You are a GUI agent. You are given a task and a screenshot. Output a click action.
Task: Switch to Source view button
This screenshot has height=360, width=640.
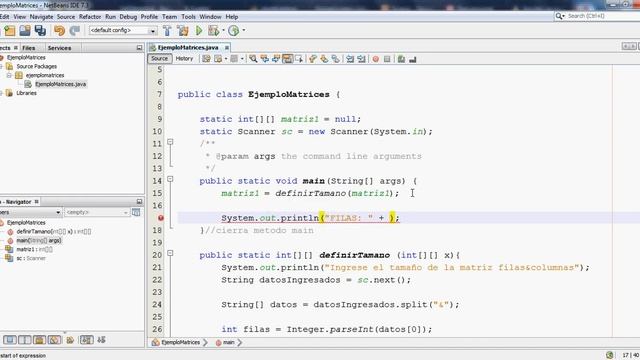click(159, 59)
